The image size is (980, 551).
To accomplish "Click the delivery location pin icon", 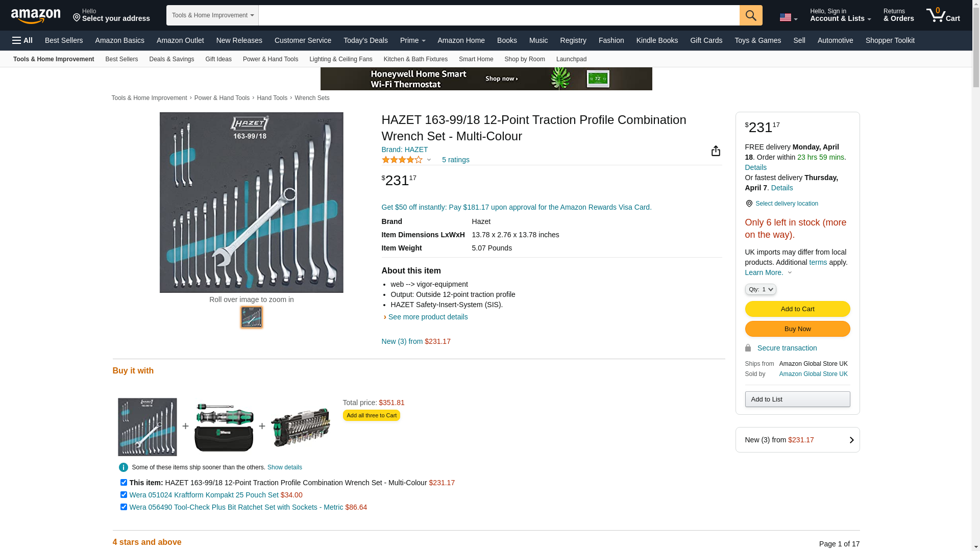I will [x=749, y=204].
